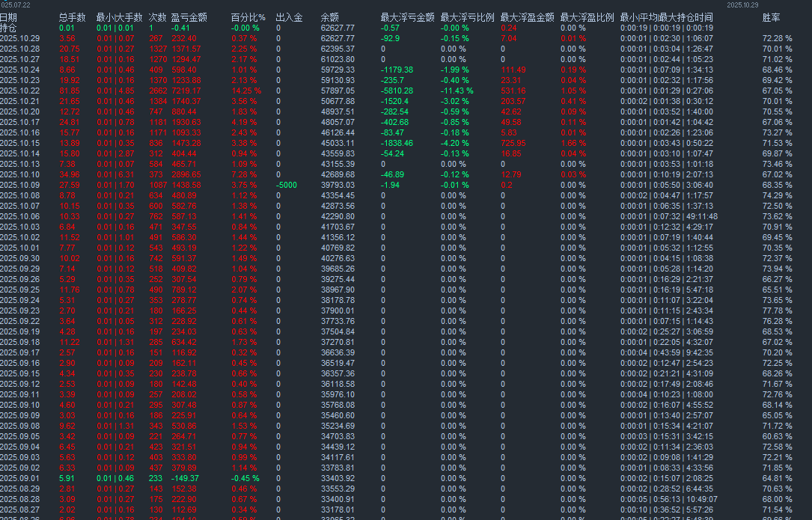
Task: Select the date 2025.10.22 row
Action: point(19,91)
